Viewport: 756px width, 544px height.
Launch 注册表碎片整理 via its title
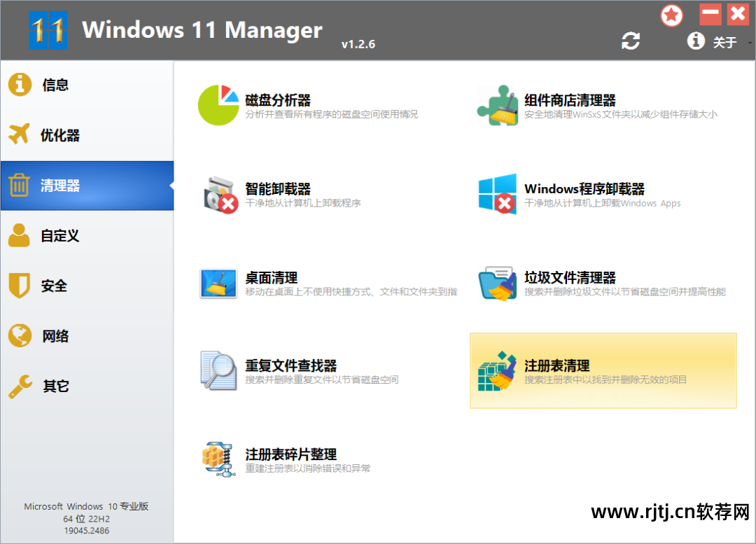291,454
